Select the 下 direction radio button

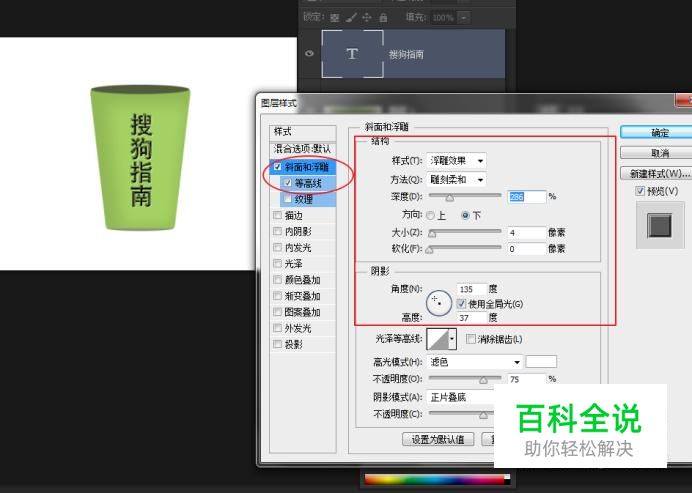tap(465, 215)
